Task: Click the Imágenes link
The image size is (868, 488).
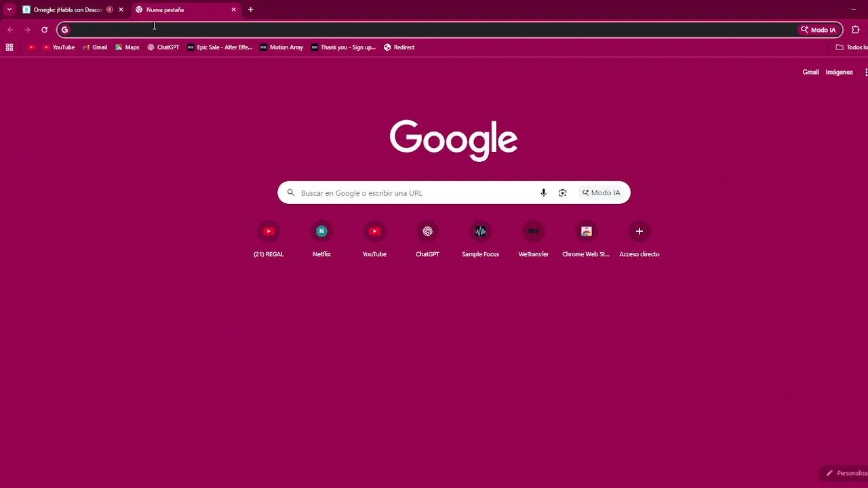Action: 839,72
